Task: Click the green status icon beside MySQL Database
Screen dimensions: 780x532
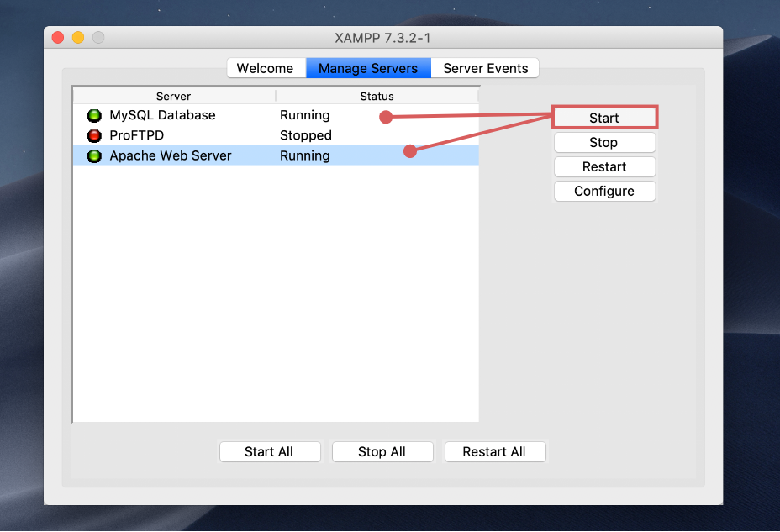Action: pos(94,115)
